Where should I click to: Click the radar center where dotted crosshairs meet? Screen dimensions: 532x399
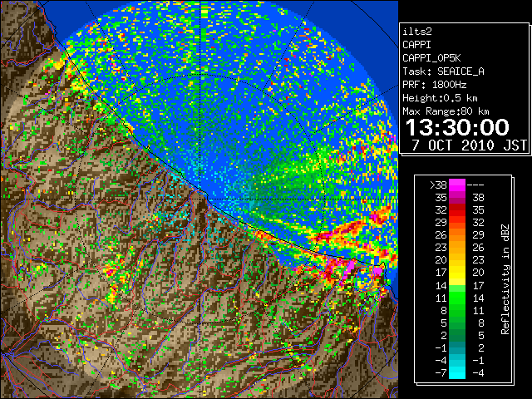(x=200, y=199)
